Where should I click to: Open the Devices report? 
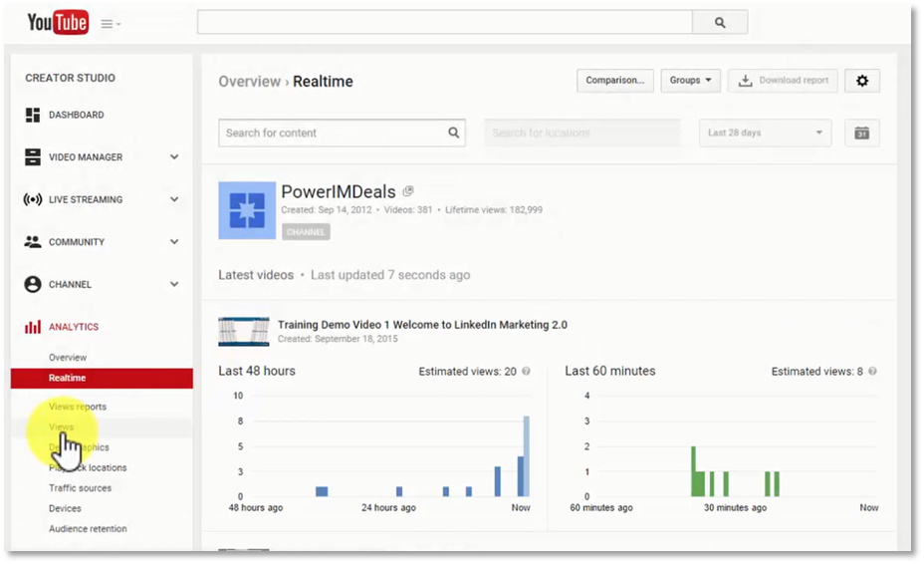coord(65,508)
